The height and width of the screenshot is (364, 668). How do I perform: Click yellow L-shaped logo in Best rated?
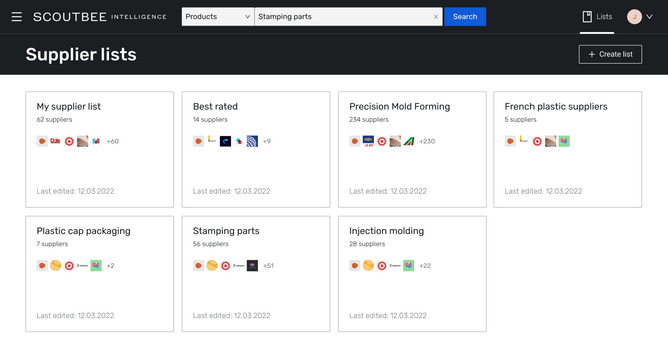[212, 140]
